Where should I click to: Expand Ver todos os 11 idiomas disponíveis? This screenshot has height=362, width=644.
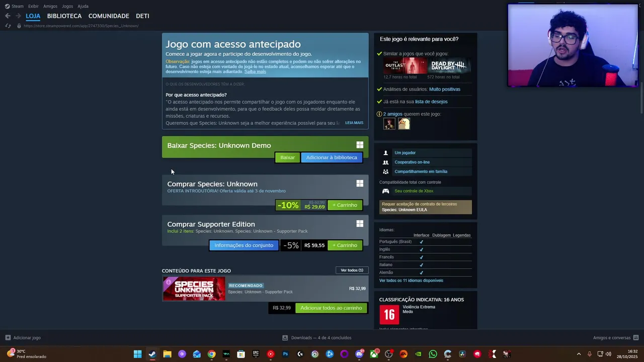pyautogui.click(x=411, y=281)
